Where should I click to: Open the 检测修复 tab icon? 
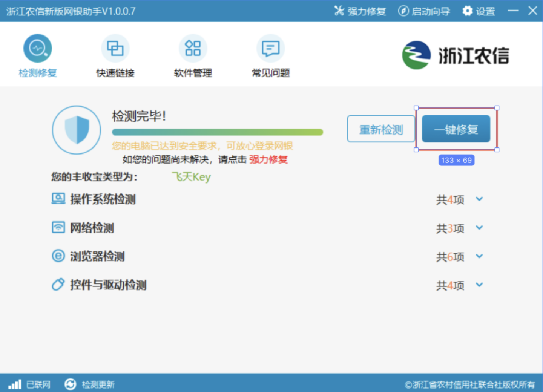pyautogui.click(x=37, y=48)
